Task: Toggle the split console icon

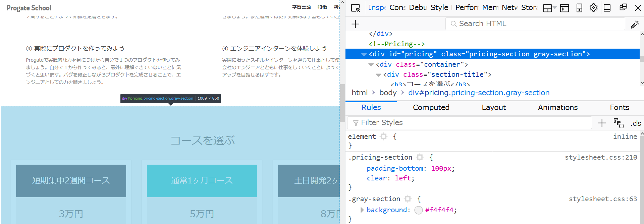Action: (x=565, y=8)
